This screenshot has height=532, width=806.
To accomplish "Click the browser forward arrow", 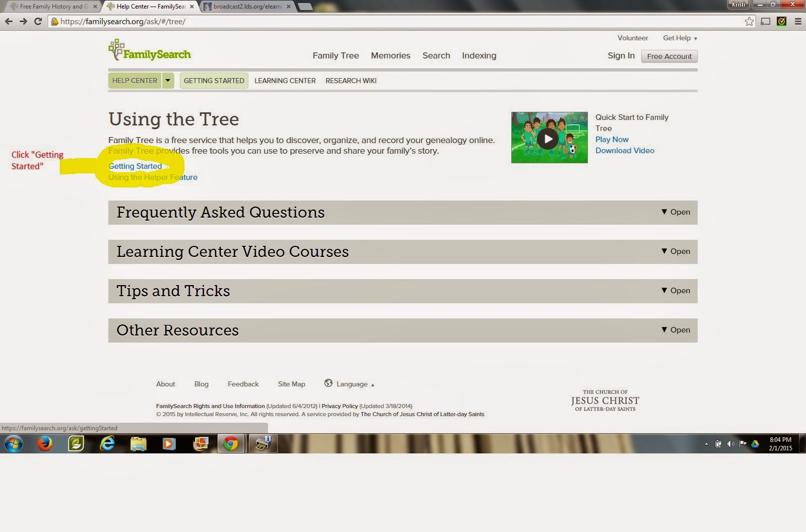I will pyautogui.click(x=23, y=22).
